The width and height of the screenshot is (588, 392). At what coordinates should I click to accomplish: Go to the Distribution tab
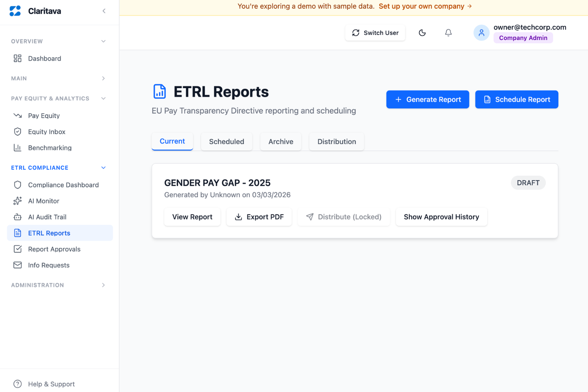click(x=337, y=142)
